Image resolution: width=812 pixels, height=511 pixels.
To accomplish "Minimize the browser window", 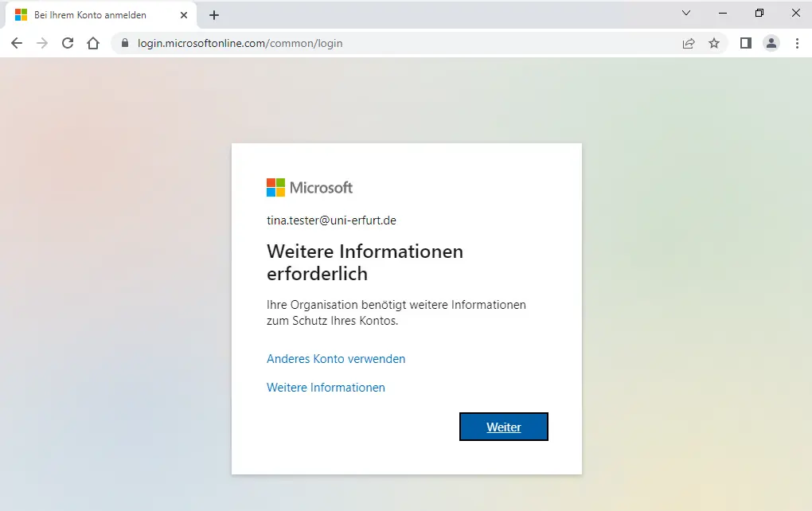I will [x=723, y=14].
